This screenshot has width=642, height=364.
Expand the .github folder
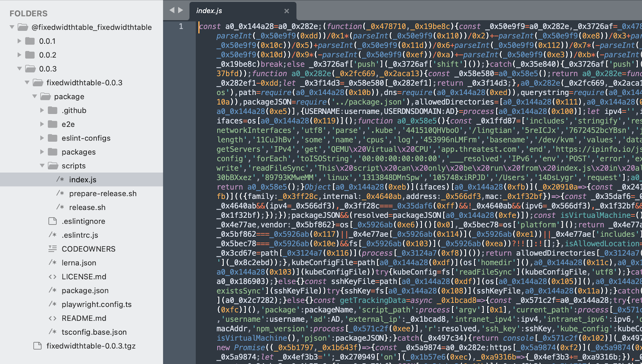click(42, 110)
